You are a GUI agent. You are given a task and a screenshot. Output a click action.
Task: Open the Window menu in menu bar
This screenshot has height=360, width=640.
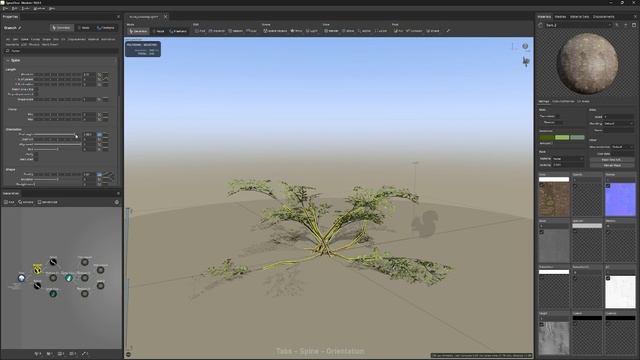39,8
